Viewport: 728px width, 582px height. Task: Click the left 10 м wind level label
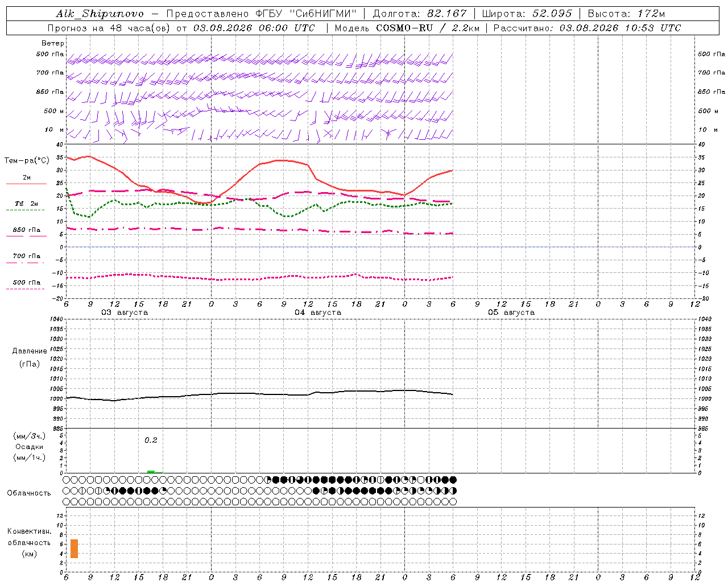coord(55,130)
